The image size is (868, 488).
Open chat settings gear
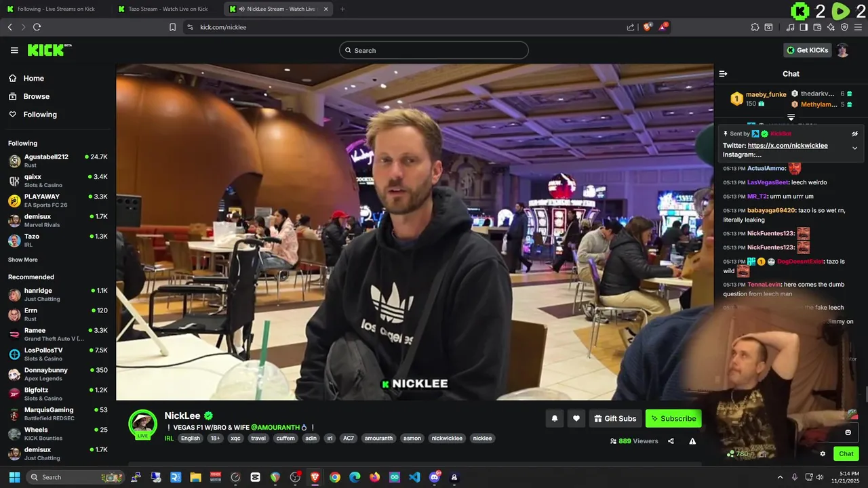tap(823, 453)
